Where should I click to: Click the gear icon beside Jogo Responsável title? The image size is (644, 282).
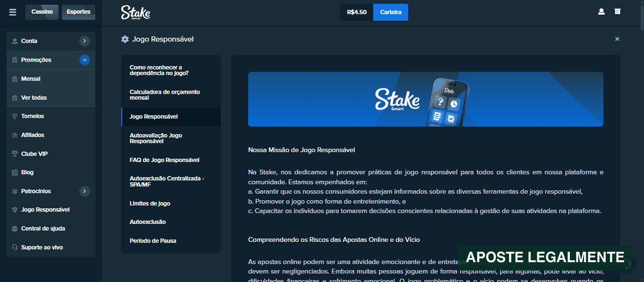click(125, 39)
